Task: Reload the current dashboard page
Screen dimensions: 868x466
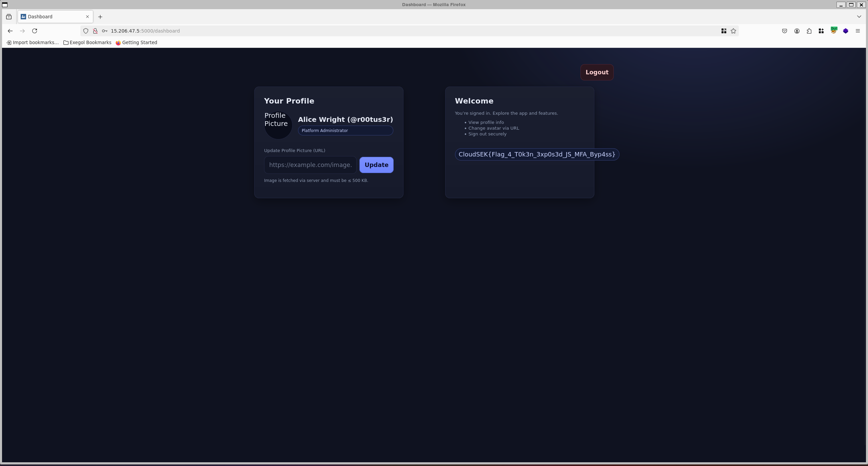Action: 35,31
